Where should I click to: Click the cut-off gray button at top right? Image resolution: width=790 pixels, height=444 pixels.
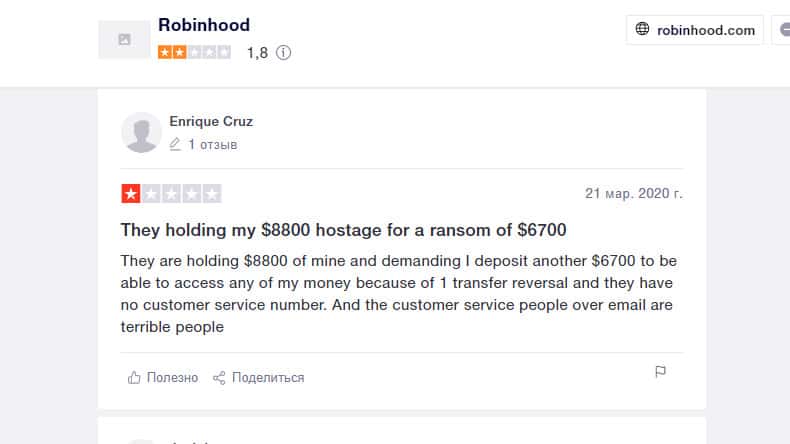(x=781, y=30)
